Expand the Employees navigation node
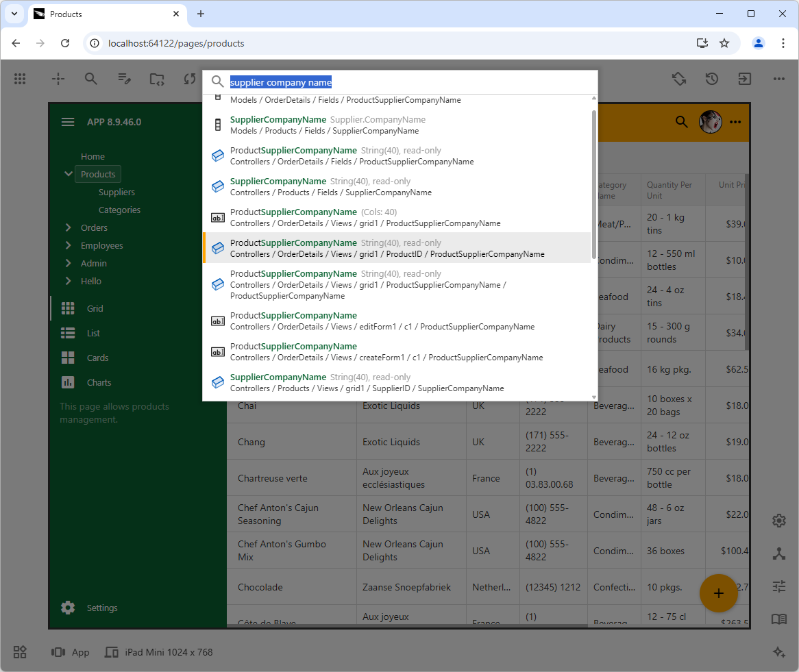This screenshot has width=799, height=672. coord(68,245)
